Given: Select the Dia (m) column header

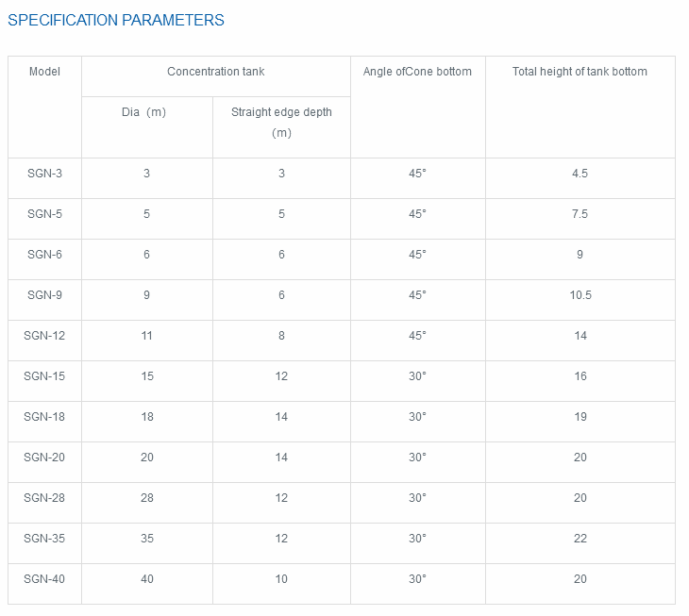Looking at the screenshot, I should (x=146, y=112).
